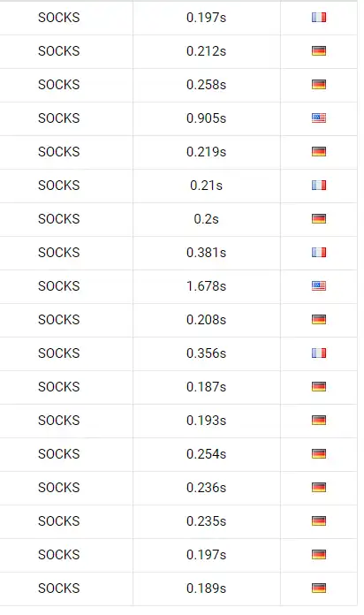Image resolution: width=364 pixels, height=615 pixels.
Task: Select the French flag in the 0.356s row
Action: click(318, 353)
